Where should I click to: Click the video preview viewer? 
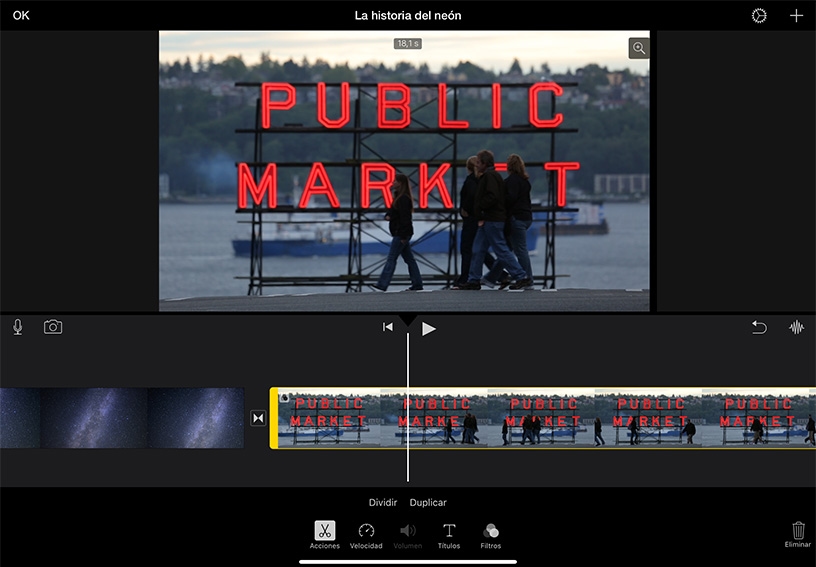(404, 171)
